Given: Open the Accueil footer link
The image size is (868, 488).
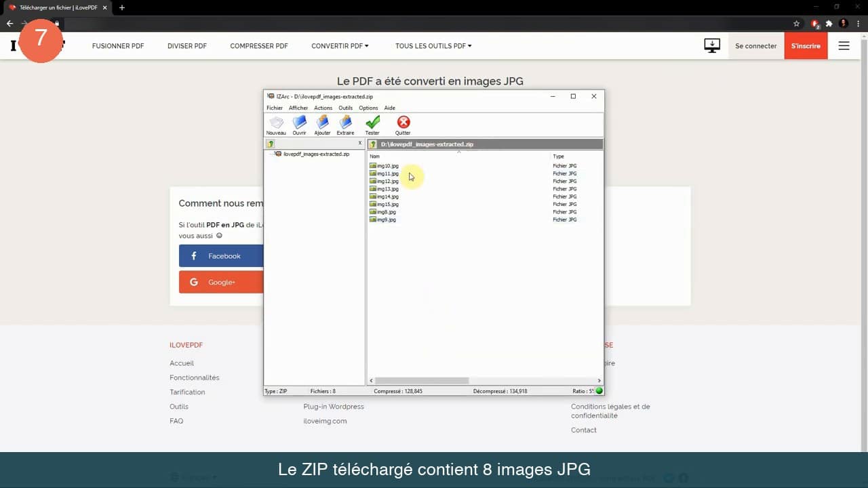Looking at the screenshot, I should (x=182, y=363).
